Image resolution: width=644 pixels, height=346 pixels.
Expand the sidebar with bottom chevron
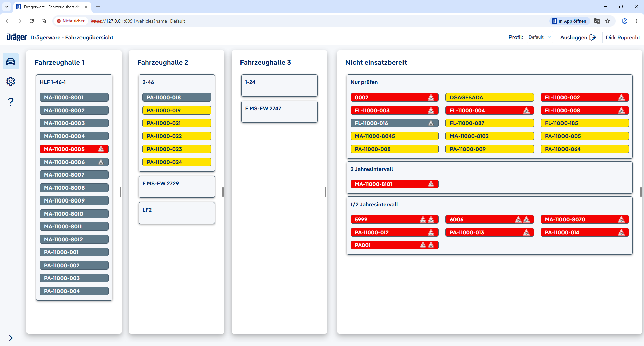11,338
